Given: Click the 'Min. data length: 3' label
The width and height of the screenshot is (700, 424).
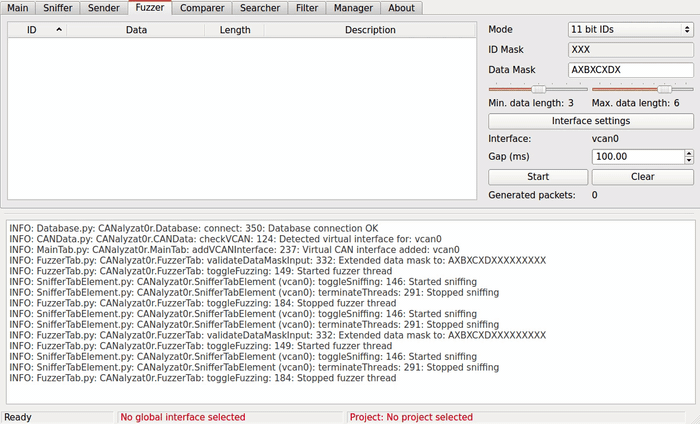Looking at the screenshot, I should point(531,103).
